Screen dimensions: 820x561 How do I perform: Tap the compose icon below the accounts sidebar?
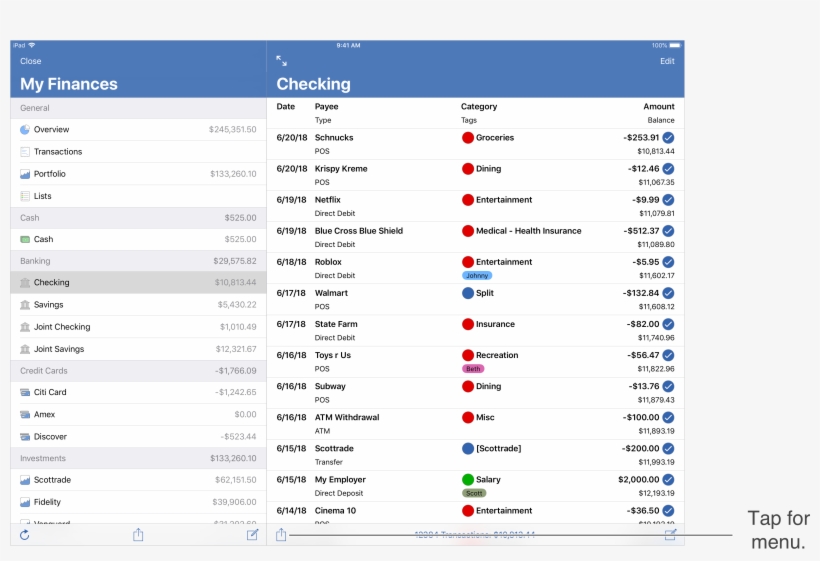coord(253,535)
